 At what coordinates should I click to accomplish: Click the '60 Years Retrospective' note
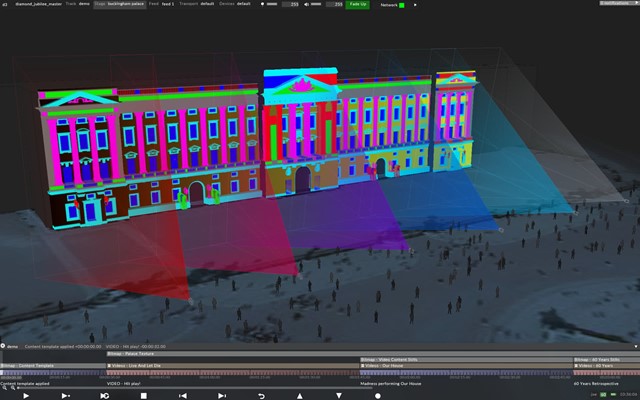(x=596, y=384)
